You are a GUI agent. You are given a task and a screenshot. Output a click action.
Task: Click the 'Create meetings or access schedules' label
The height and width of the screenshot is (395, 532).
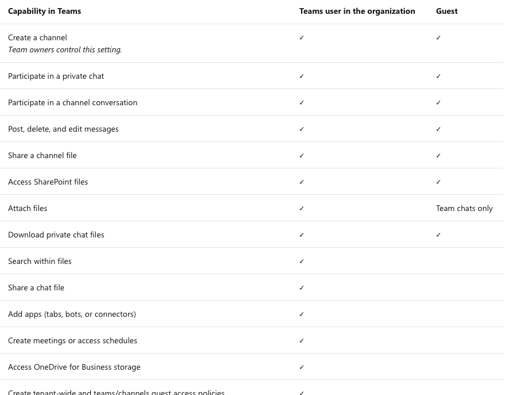[x=72, y=341]
